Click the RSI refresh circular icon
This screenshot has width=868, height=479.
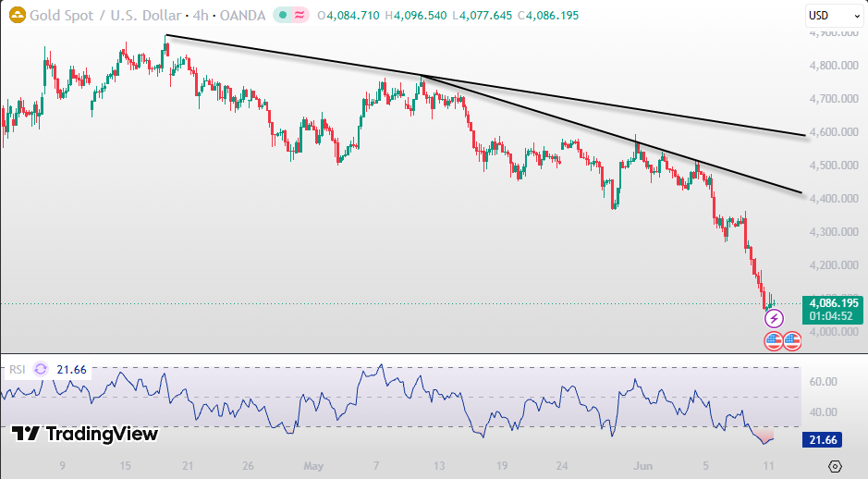[41, 369]
